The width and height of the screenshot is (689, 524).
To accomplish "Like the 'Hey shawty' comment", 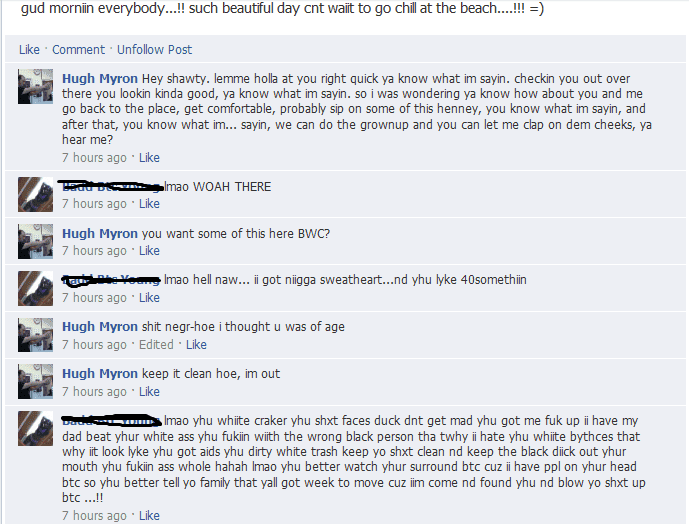I will pos(149,157).
